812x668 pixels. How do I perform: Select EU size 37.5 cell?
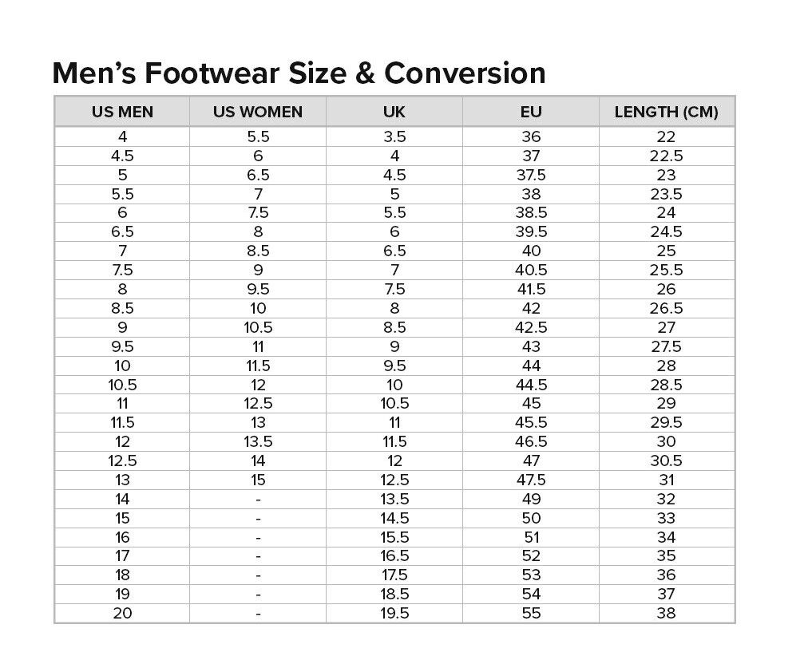(531, 175)
